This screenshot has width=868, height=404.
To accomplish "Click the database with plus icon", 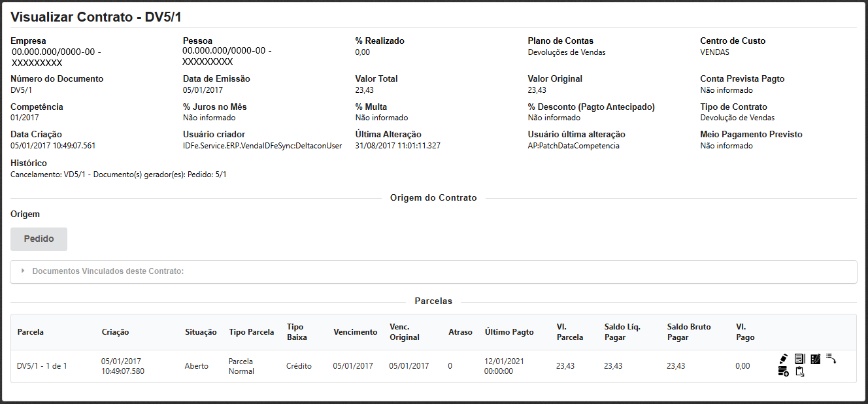I will coord(783,372).
